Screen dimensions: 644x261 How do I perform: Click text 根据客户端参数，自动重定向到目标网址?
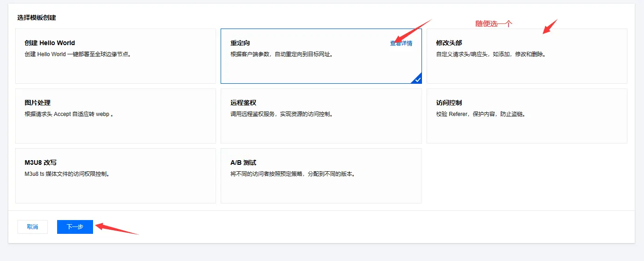[281, 54]
